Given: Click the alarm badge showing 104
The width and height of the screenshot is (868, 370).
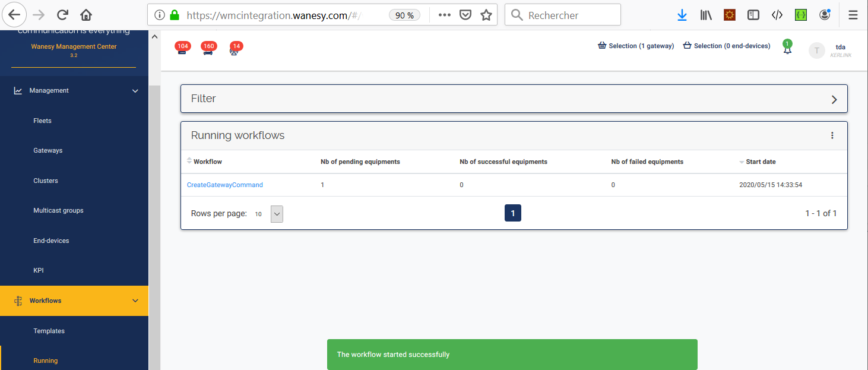Looking at the screenshot, I should pos(182,49).
